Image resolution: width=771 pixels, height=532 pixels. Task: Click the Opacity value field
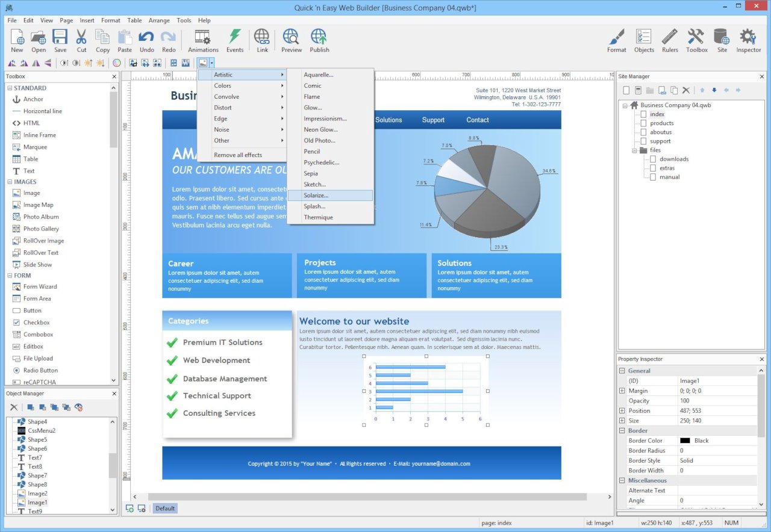tap(717, 401)
